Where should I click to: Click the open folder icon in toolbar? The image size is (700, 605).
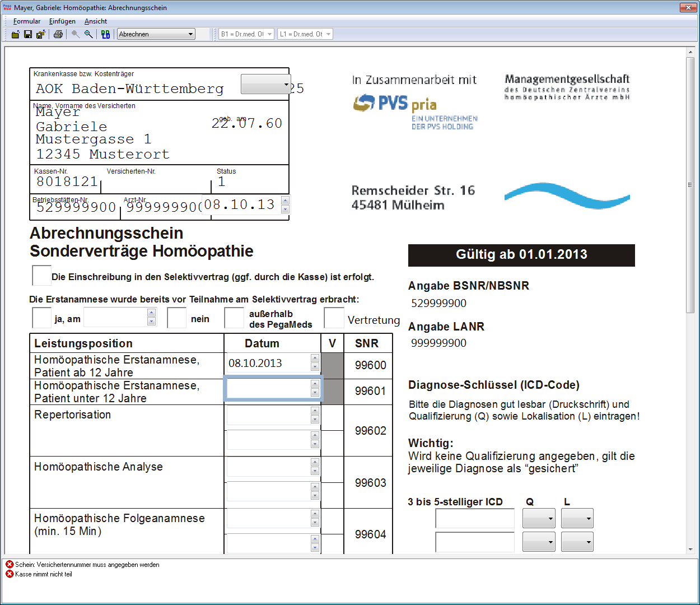click(x=16, y=34)
